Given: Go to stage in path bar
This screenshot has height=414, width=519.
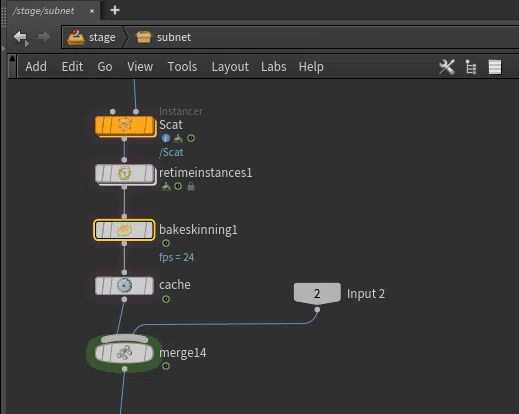Looking at the screenshot, I should coord(92,37).
